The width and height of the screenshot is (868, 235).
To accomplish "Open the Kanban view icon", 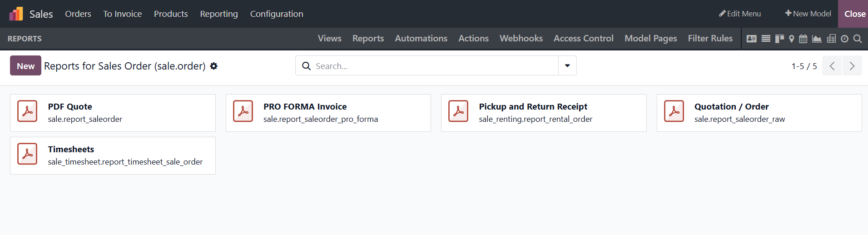I will coord(779,39).
